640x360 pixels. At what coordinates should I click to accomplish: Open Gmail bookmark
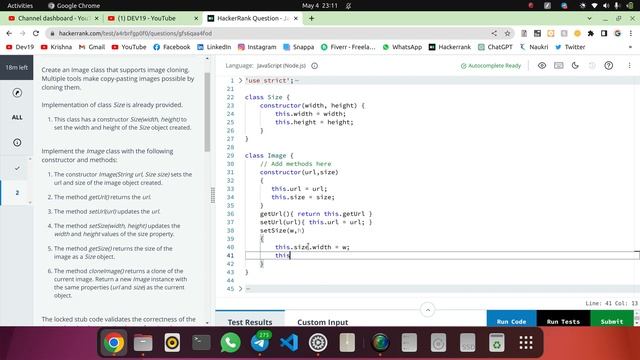pos(92,47)
